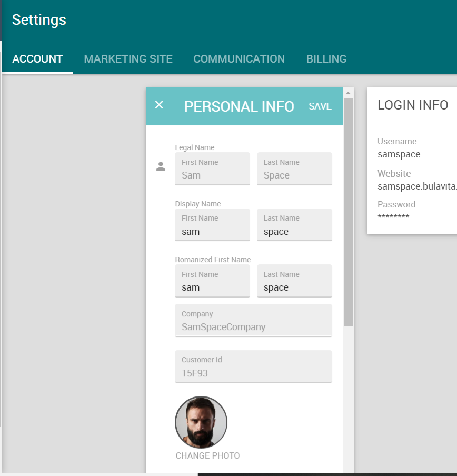Select the profile photo thumbnail
This screenshot has height=476, width=457.
[x=201, y=422]
